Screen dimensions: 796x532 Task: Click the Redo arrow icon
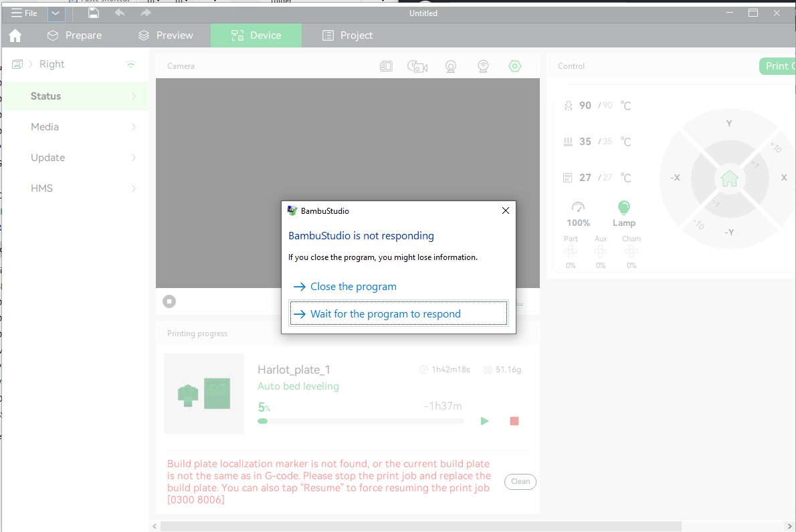(146, 13)
